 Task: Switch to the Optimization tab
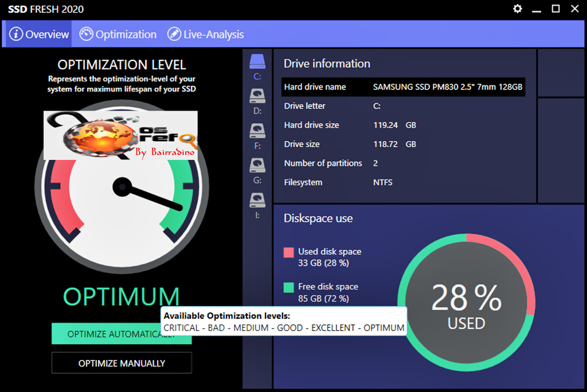118,34
